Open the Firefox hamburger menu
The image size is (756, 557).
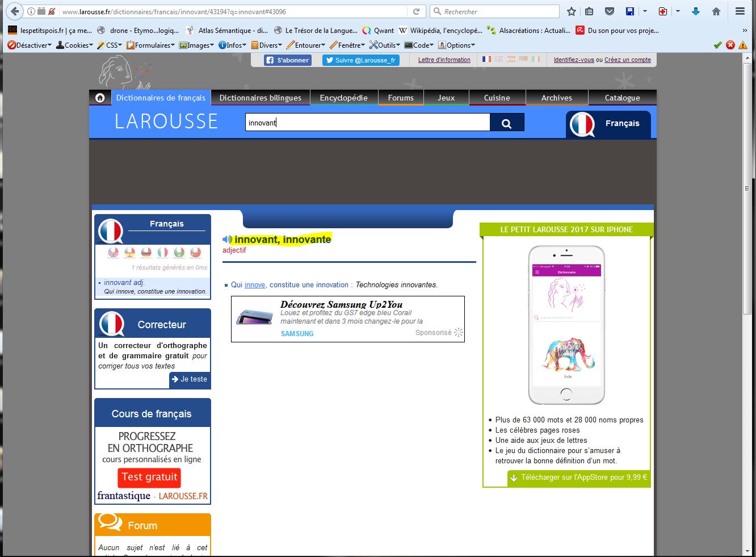740,11
